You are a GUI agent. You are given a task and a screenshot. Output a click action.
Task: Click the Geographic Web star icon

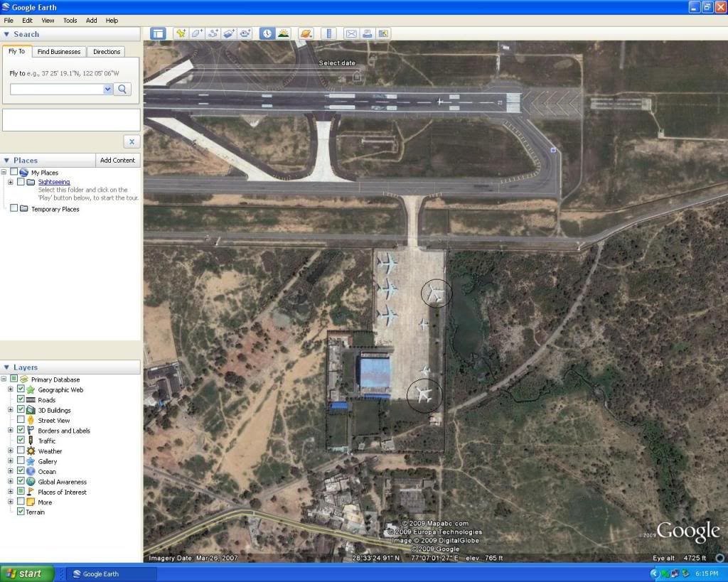point(31,390)
